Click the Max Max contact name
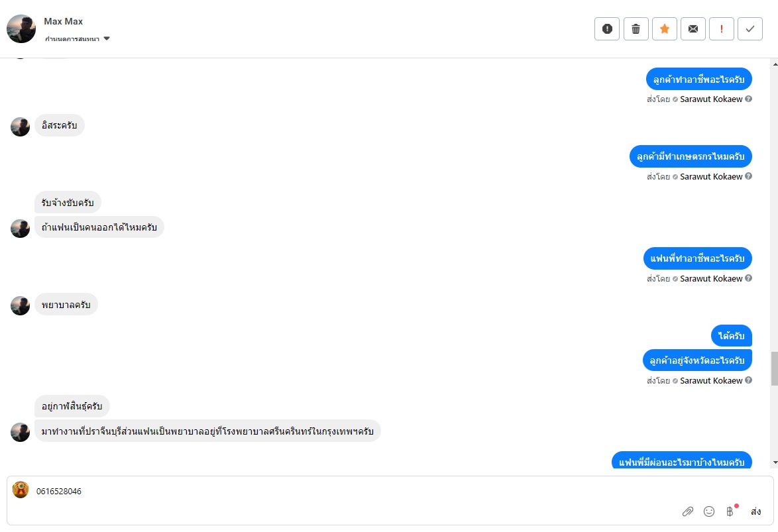 click(63, 21)
